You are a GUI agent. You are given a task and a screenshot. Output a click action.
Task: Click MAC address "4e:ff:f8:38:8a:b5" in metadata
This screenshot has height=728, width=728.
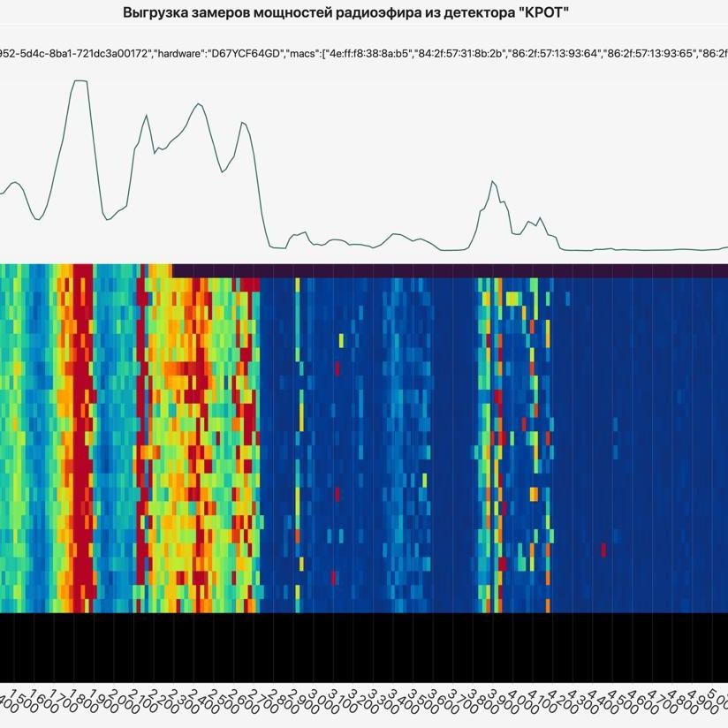369,53
